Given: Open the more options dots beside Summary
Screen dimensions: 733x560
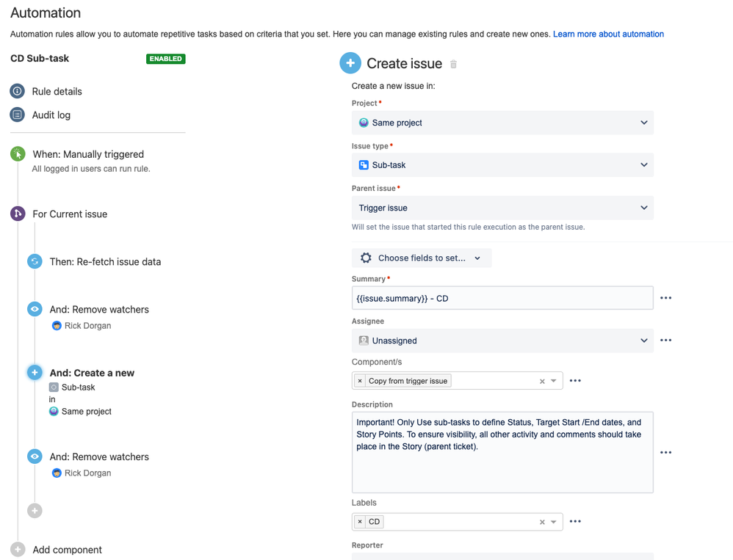Looking at the screenshot, I should coord(666,298).
